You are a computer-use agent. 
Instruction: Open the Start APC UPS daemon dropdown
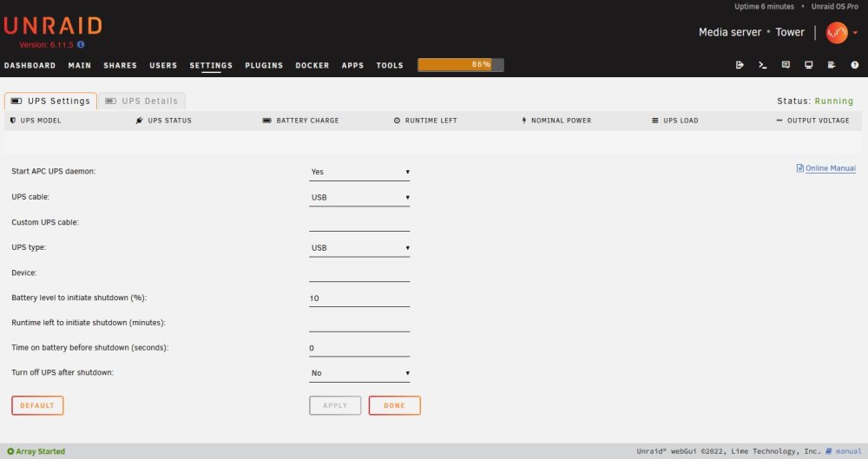(359, 172)
